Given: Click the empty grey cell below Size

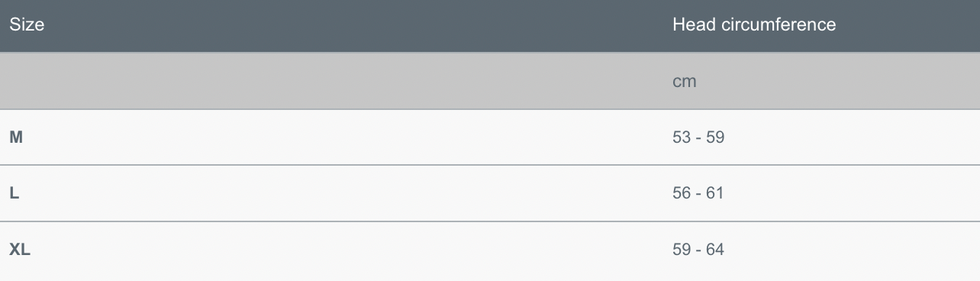Looking at the screenshot, I should click(x=331, y=81).
